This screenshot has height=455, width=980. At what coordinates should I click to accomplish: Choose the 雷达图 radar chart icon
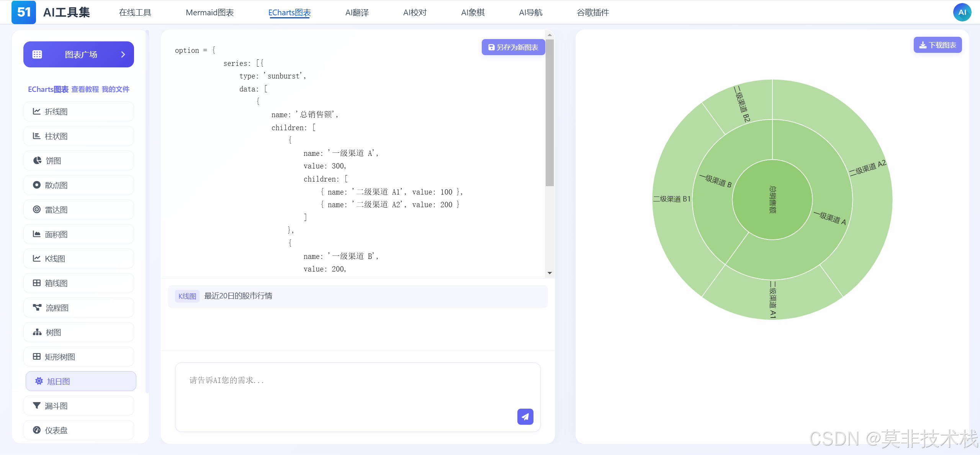point(37,209)
